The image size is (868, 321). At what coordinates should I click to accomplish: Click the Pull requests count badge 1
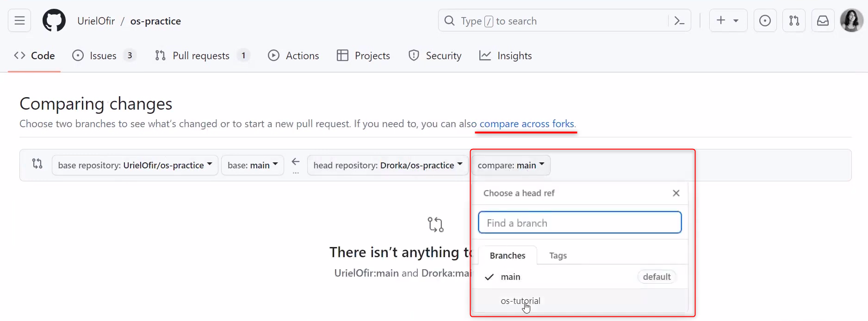243,56
